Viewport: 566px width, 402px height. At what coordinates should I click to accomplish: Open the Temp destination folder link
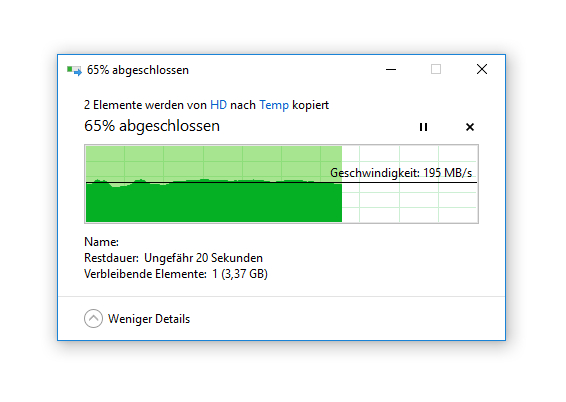point(274,105)
